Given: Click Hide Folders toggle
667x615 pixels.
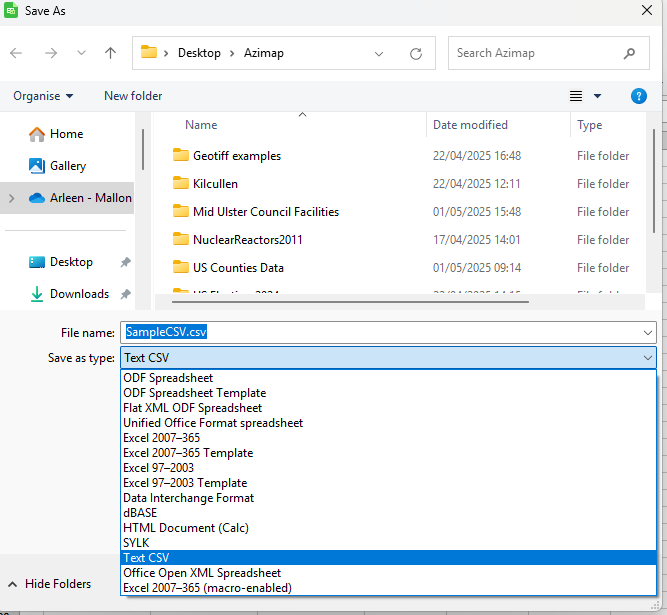Looking at the screenshot, I should click(x=49, y=584).
